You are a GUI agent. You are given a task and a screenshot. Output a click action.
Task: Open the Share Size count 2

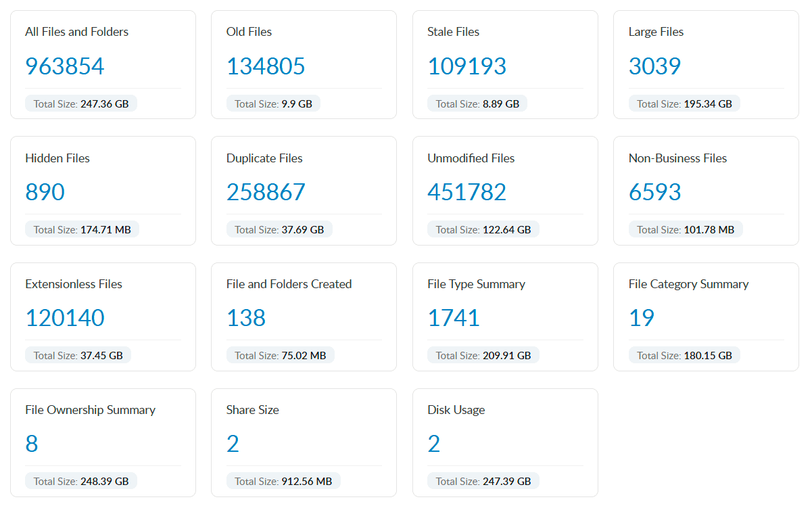[233, 444]
